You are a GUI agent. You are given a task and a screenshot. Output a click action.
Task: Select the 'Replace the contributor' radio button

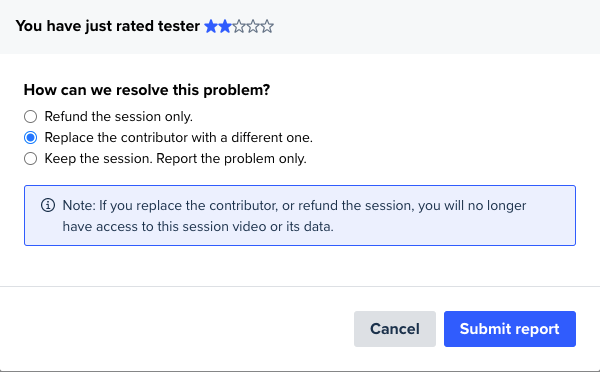31,137
